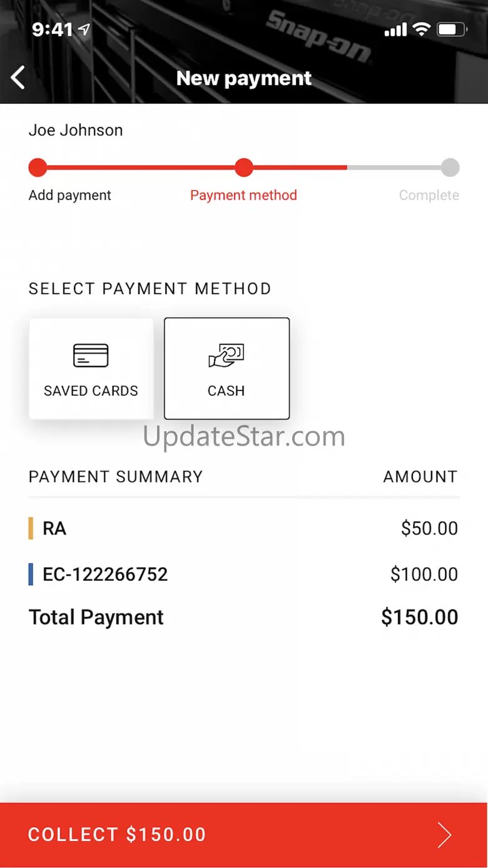
Task: Open the EC-122266752 payment row
Action: (244, 574)
